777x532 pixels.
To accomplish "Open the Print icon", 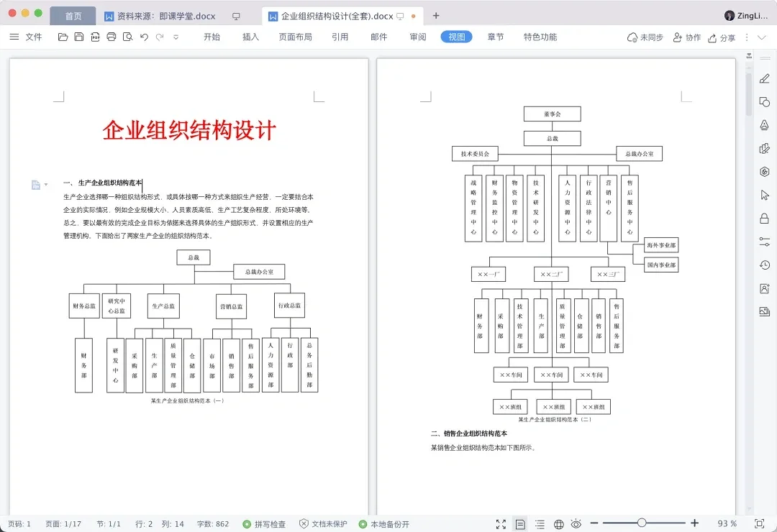I will coord(112,37).
